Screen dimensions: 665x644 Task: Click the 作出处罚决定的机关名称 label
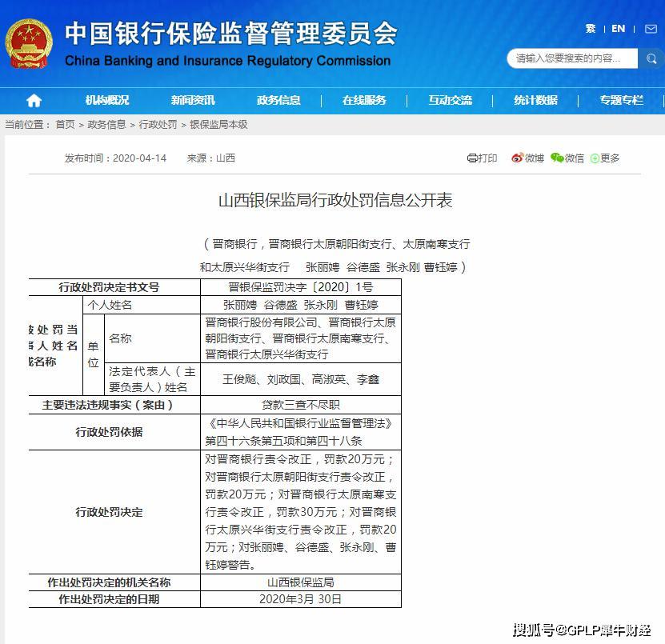(x=109, y=582)
